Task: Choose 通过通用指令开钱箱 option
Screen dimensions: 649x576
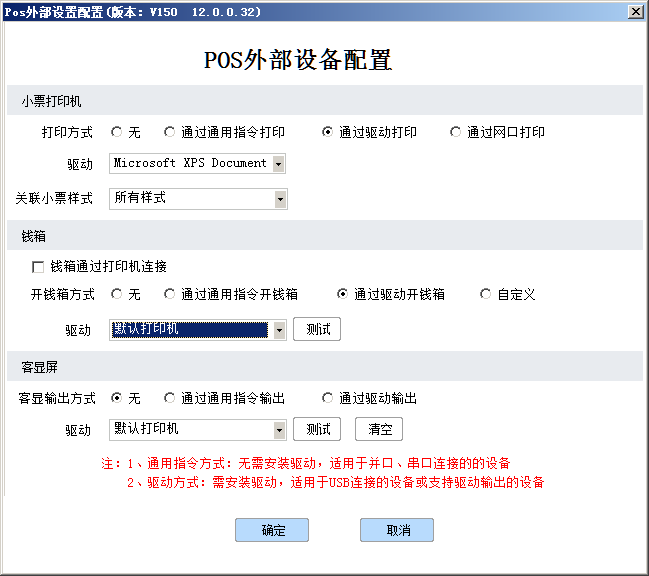Action: (x=171, y=294)
